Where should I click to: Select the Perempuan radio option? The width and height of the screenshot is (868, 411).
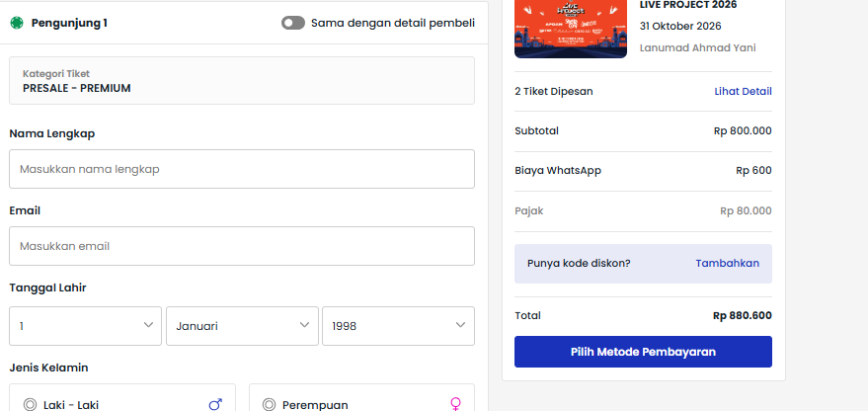(x=269, y=405)
